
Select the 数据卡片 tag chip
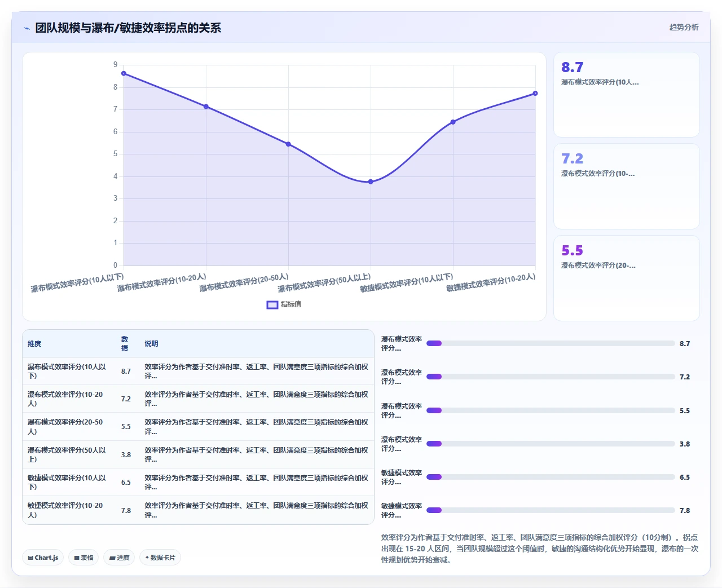pyautogui.click(x=160, y=558)
